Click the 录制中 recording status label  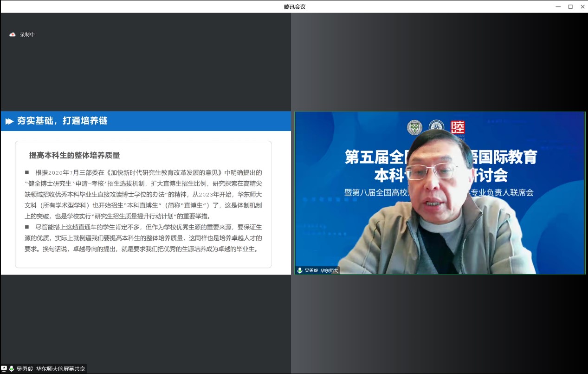click(27, 35)
